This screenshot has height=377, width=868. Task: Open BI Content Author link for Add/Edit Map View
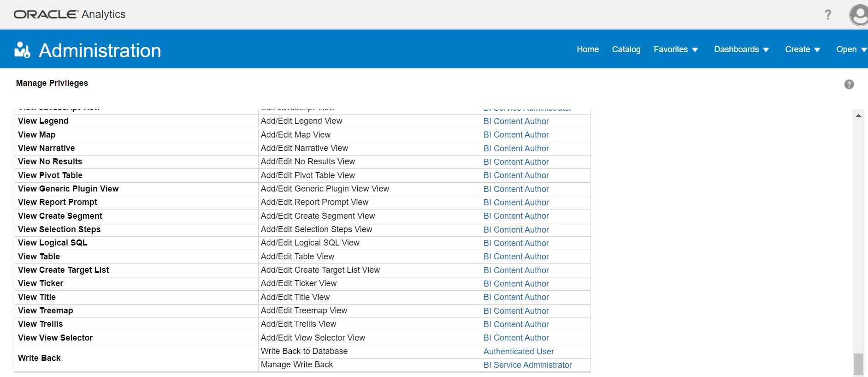click(516, 135)
